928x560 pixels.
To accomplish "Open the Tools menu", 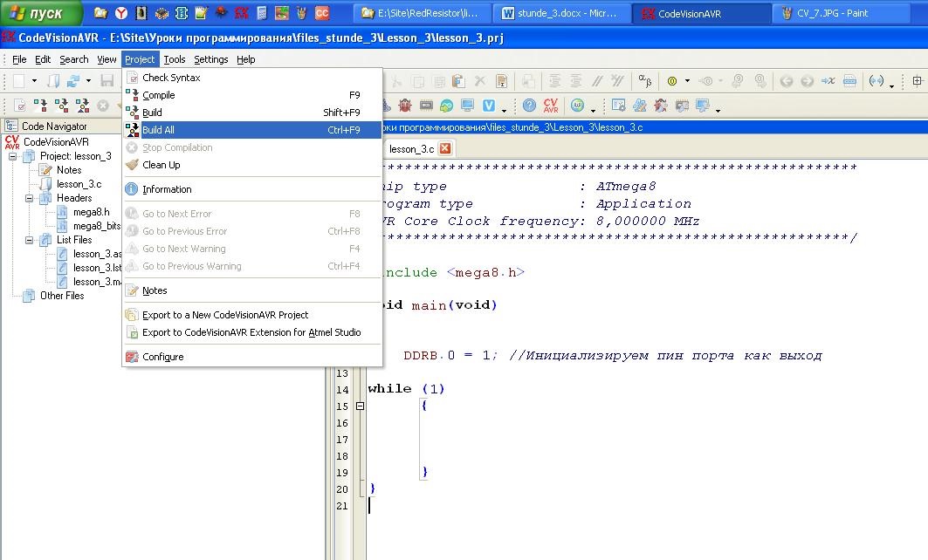I will [x=175, y=59].
